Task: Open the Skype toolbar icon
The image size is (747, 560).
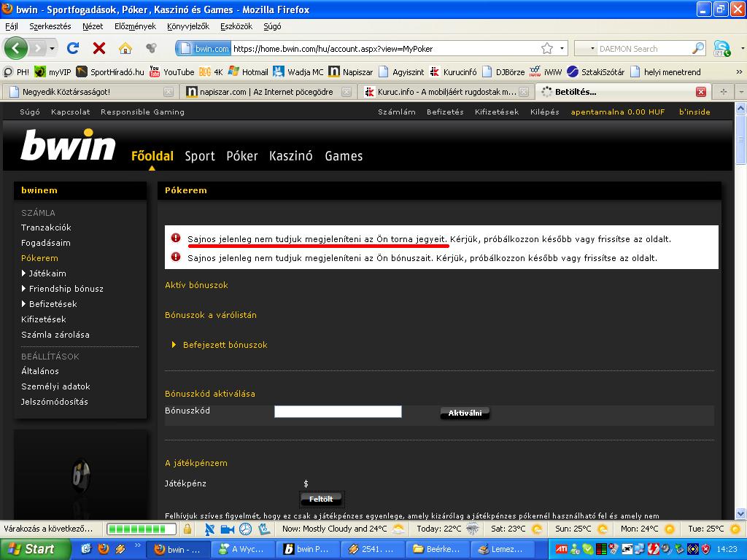Action: pos(722,48)
